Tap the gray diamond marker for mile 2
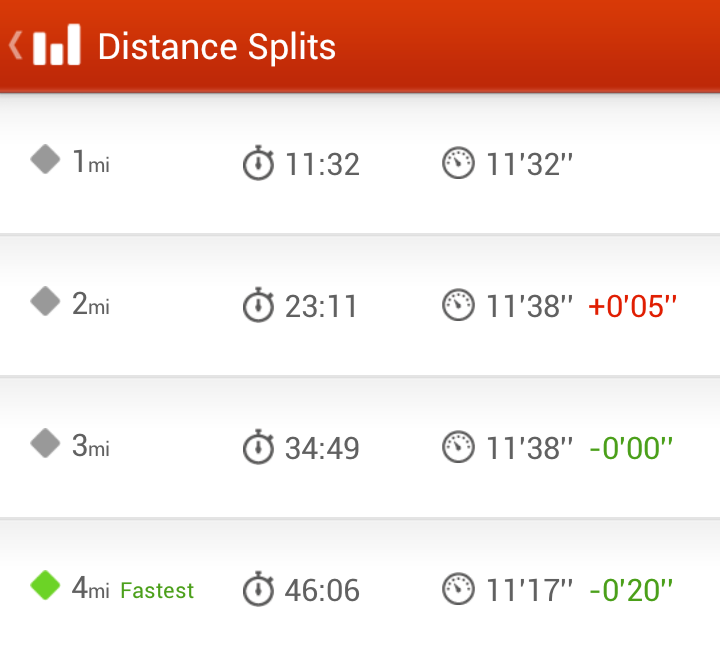 45,301
